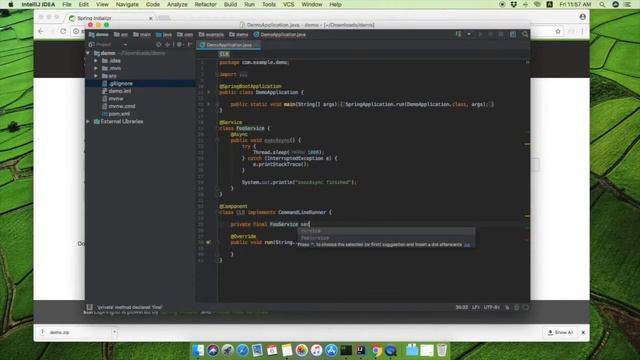Open IntelliJ IDEA from the dock
640x360 pixels.
point(361,350)
